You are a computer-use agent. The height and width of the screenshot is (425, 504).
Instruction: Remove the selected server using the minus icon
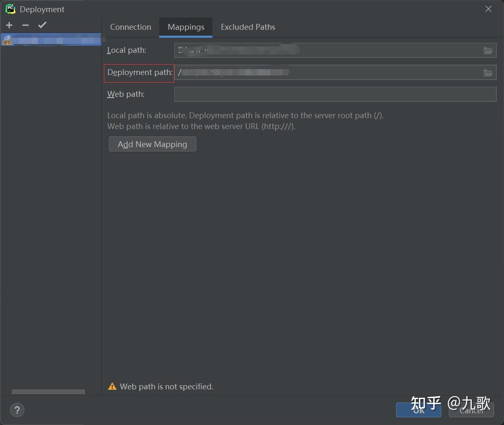coord(25,25)
